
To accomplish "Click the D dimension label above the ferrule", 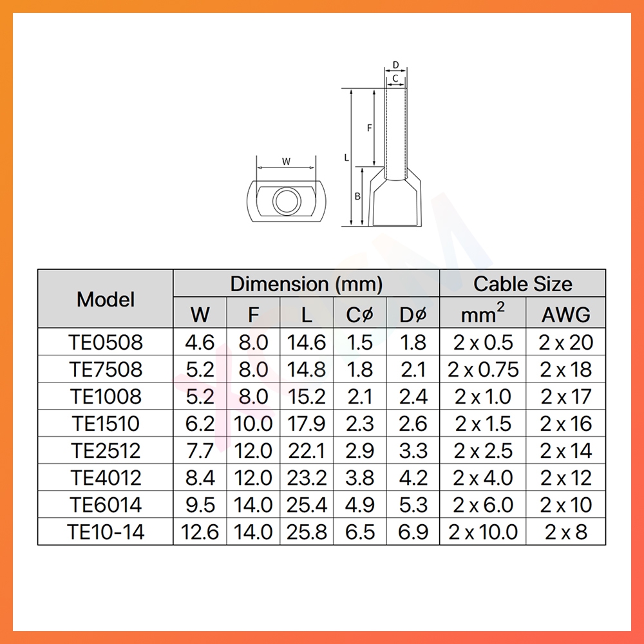I will pyautogui.click(x=396, y=65).
